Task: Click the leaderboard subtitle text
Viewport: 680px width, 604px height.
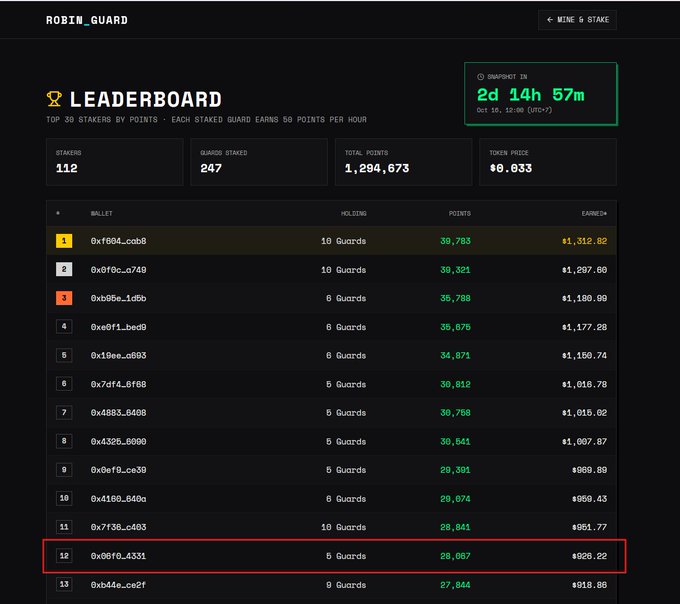Action: [206, 120]
